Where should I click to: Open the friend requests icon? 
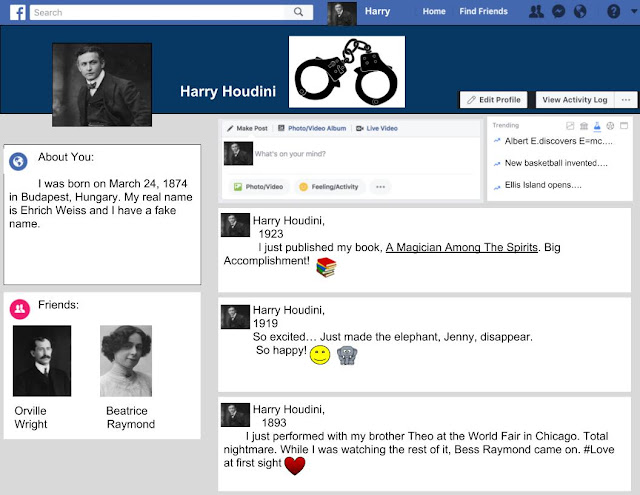tap(536, 11)
